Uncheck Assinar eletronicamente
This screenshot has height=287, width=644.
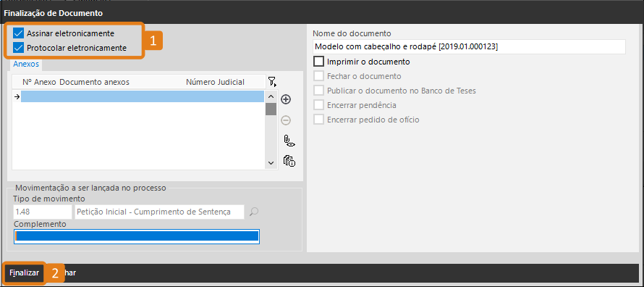coord(19,33)
